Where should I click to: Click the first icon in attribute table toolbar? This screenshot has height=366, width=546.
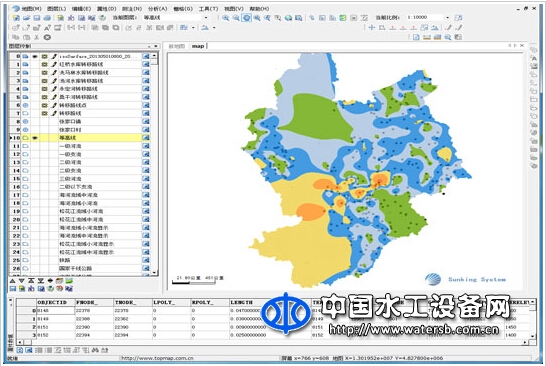coord(20,350)
